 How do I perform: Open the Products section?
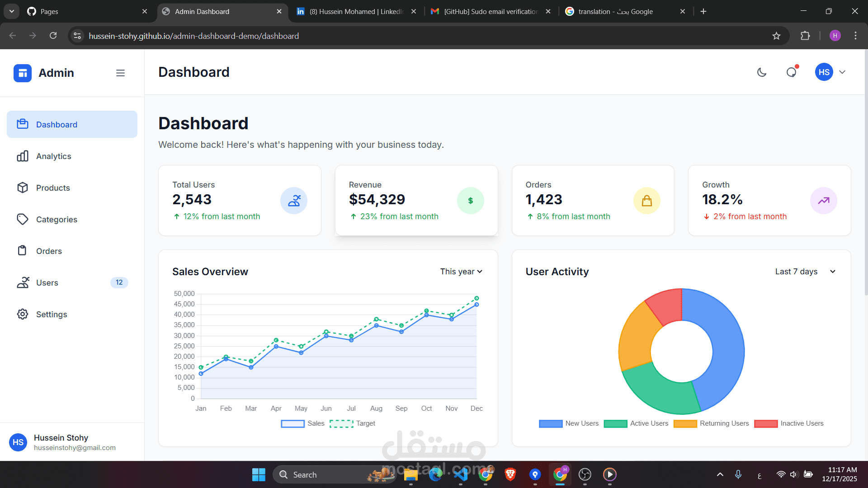pos(53,188)
